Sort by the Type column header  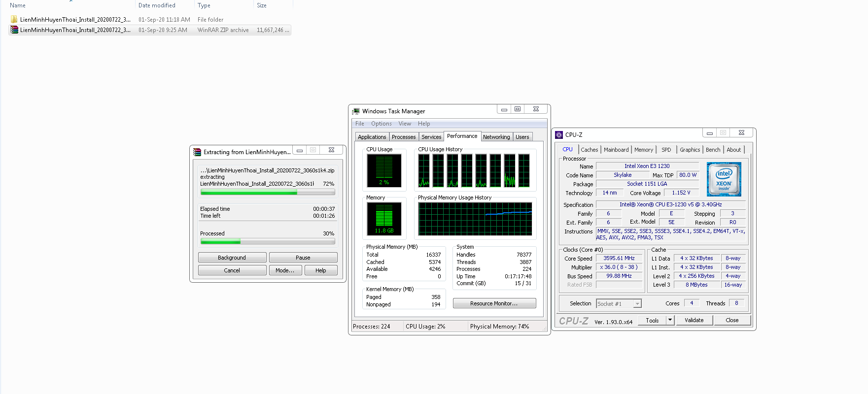tap(204, 5)
